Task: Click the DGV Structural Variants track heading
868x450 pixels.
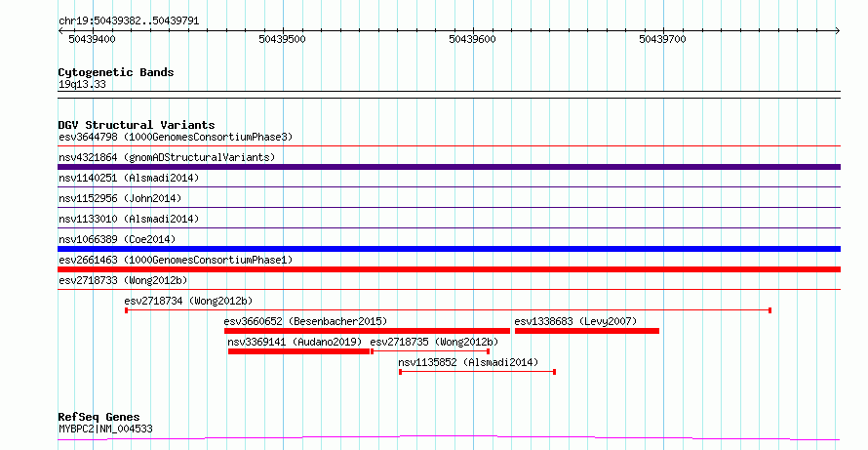Action: pos(137,125)
